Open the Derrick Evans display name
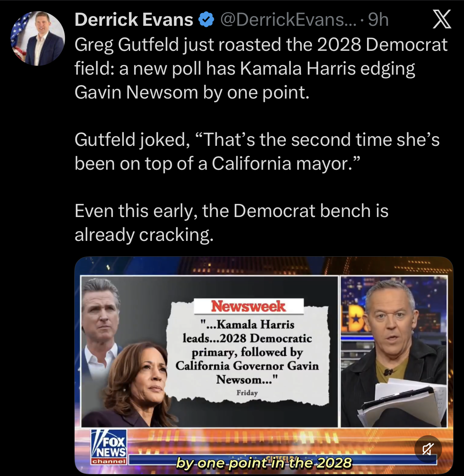This screenshot has height=476, width=464. click(134, 20)
